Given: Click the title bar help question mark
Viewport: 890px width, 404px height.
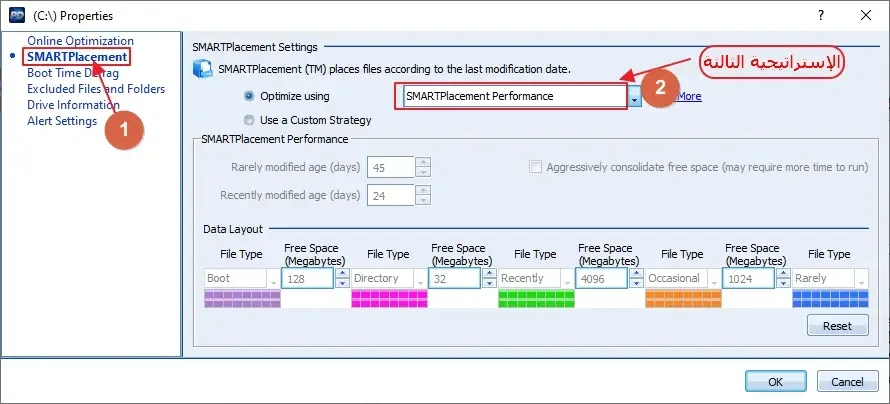Looking at the screenshot, I should pyautogui.click(x=821, y=15).
